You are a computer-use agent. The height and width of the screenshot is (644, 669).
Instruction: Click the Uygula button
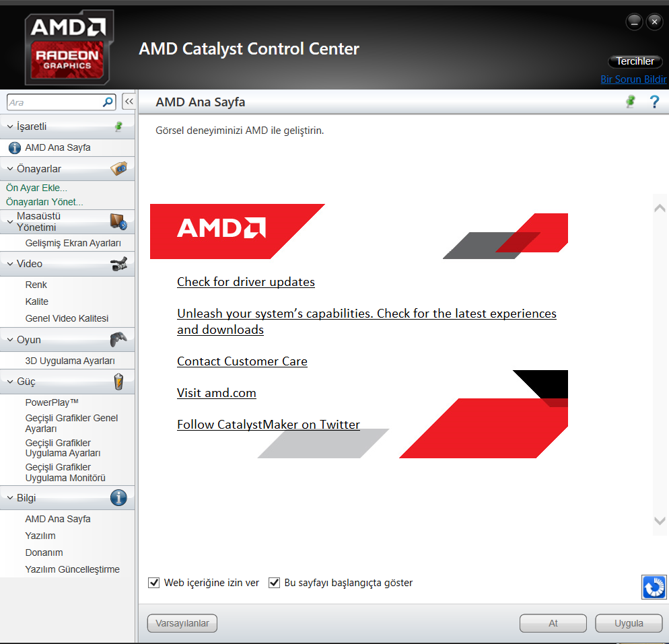[x=629, y=623]
